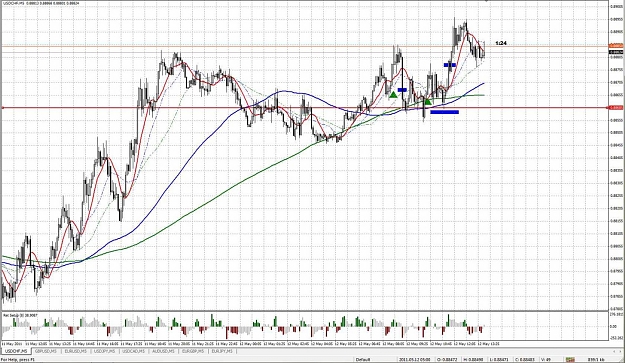Switch to the USDJPY,M5 chart tab
The height and width of the screenshot is (363, 625).
(105, 351)
